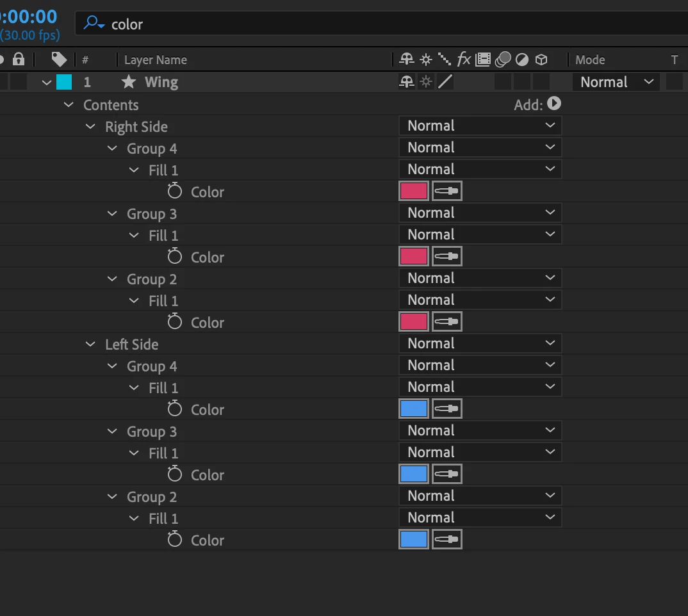Click stopwatch for Right Side Group 4 Color

pos(175,191)
